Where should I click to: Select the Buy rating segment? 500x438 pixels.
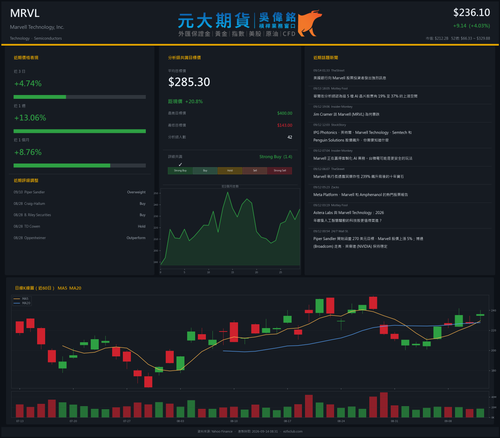tap(205, 171)
